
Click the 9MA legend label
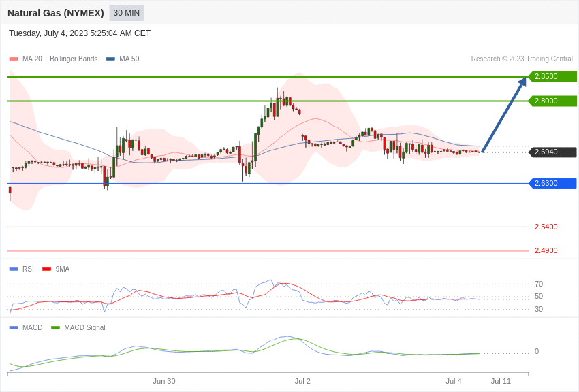click(63, 269)
